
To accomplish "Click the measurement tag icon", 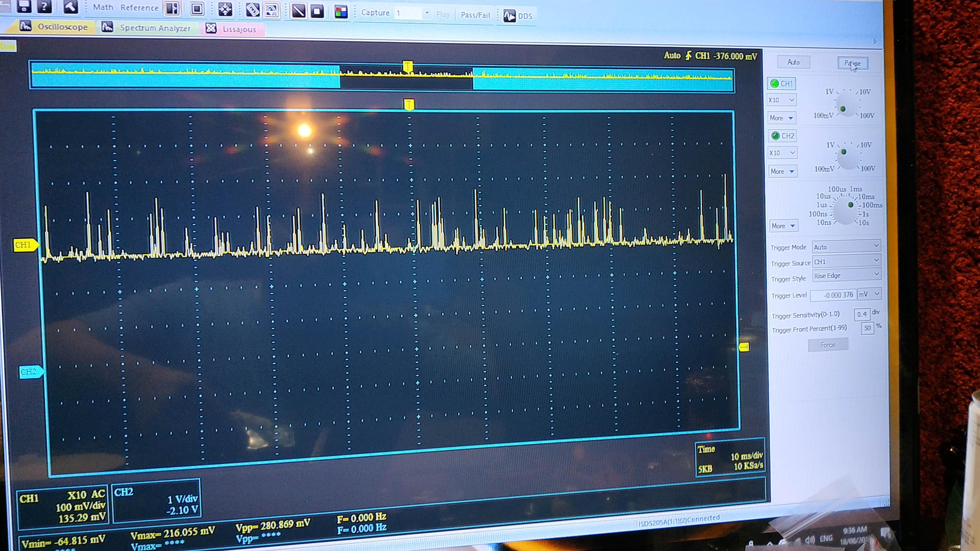I will click(253, 10).
